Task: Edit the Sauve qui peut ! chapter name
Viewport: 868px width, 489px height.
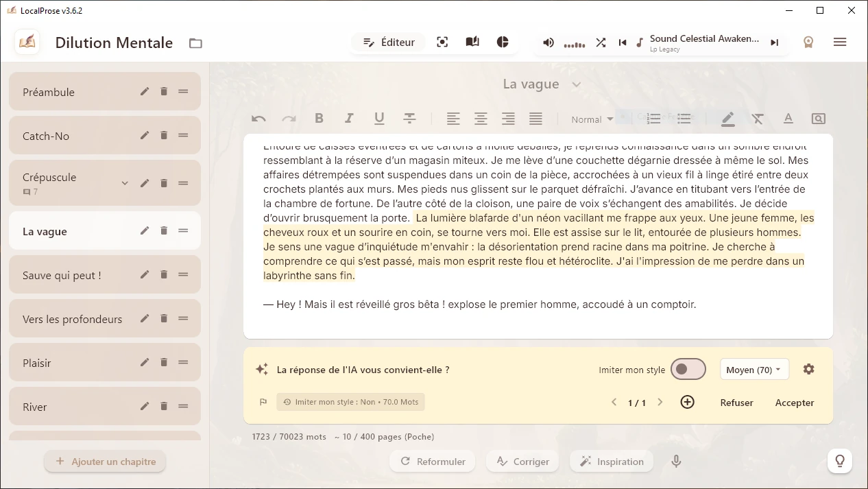Action: [x=145, y=274]
